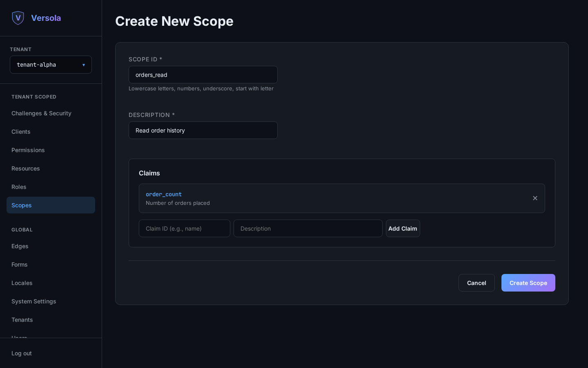The width and height of the screenshot is (588, 368).
Task: Click the Scope ID hint text
Action: tap(201, 89)
